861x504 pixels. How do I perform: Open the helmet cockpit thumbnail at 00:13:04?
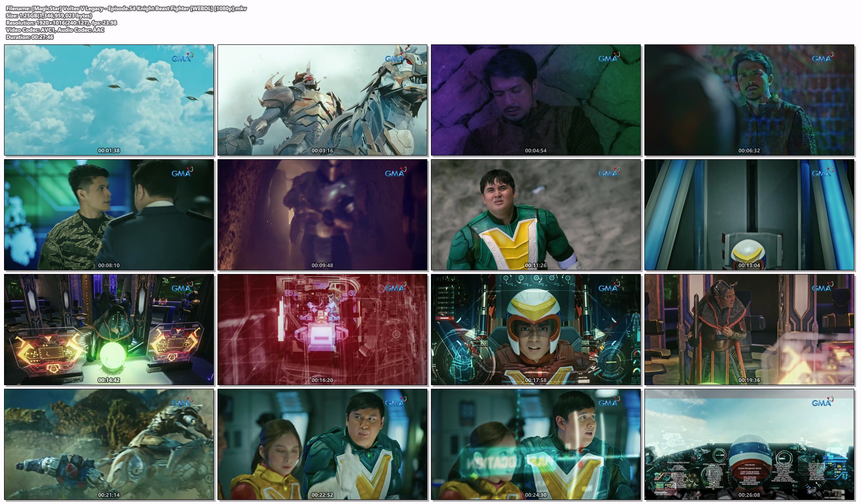point(749,214)
